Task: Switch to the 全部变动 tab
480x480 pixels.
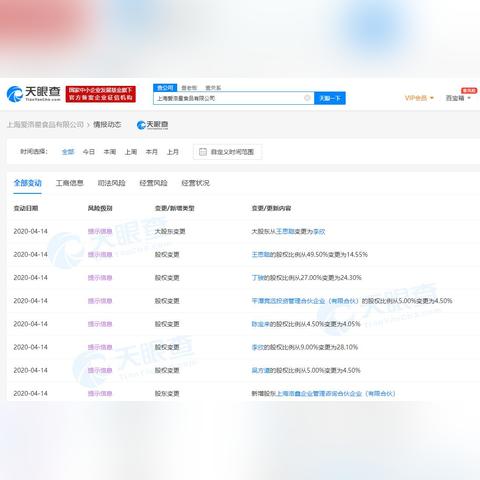Action: tap(28, 183)
